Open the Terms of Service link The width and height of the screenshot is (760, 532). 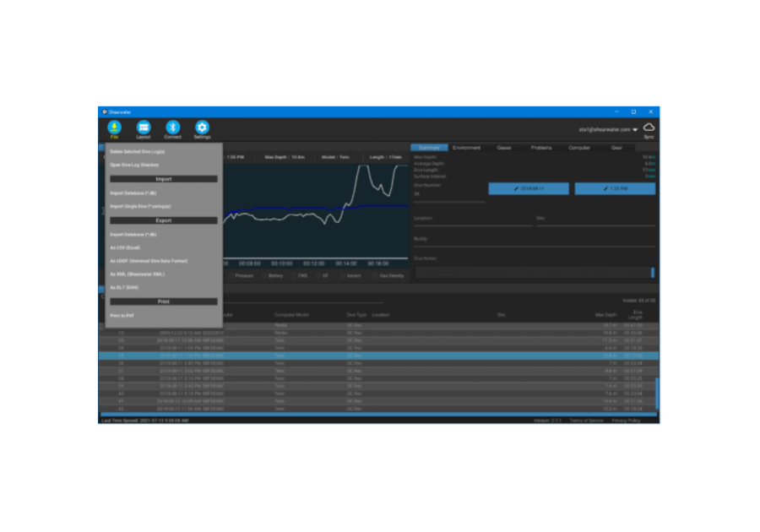tap(585, 420)
